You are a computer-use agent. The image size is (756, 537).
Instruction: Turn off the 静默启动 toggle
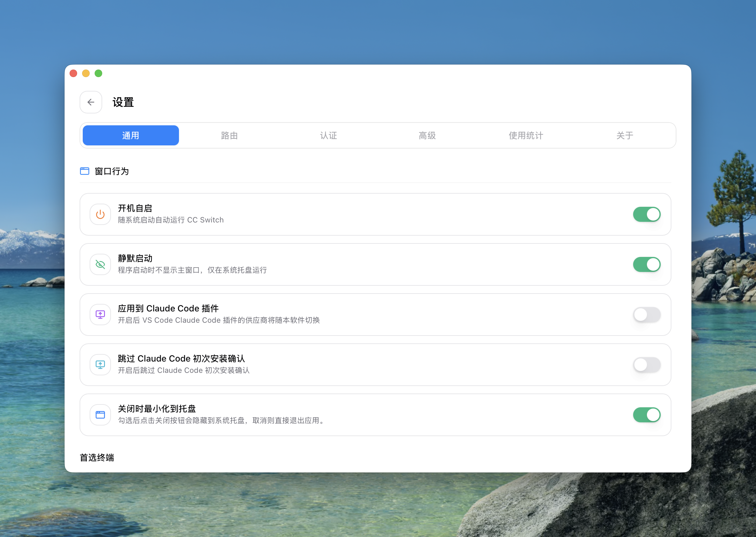coord(647,264)
